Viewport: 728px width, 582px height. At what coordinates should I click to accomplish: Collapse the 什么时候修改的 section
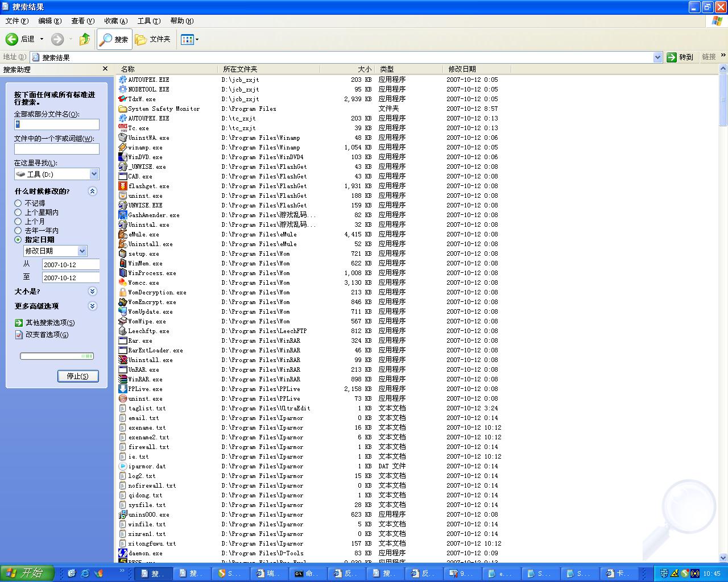[x=93, y=192]
